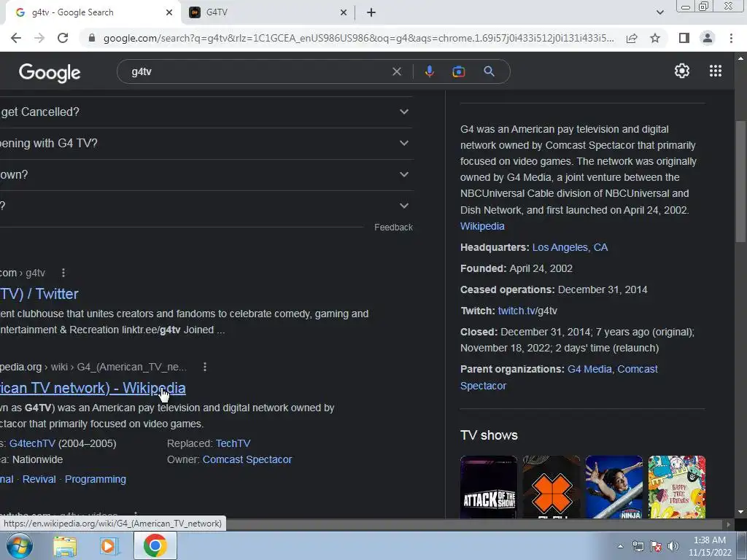Go back to the previous page
This screenshot has width=747, height=560.
(x=16, y=38)
